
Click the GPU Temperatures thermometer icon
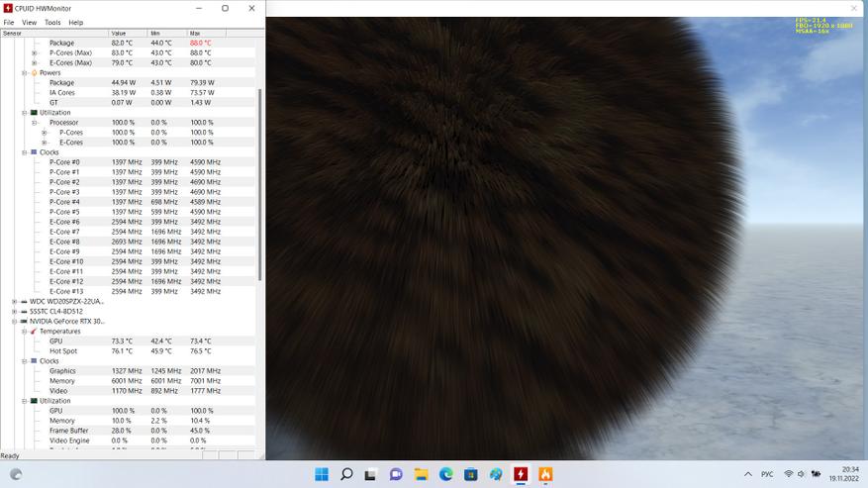[34, 332]
